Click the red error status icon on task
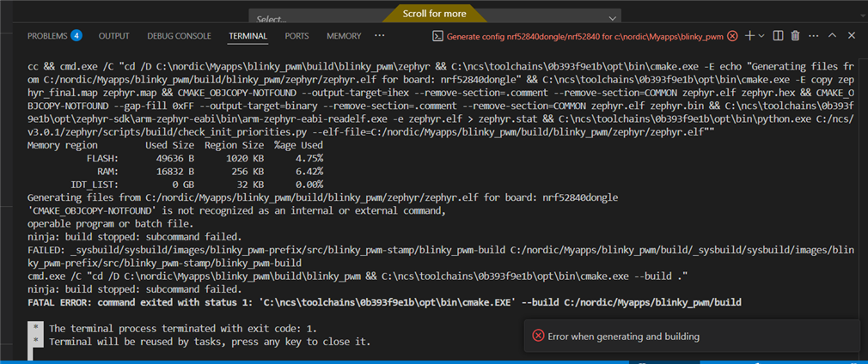Image resolution: width=868 pixels, height=364 pixels. click(x=732, y=36)
